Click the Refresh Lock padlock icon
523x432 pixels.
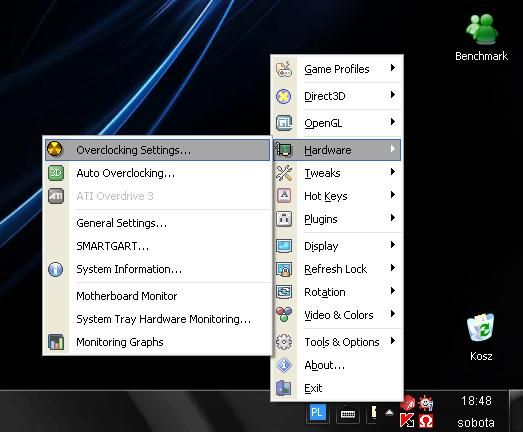coord(284,269)
